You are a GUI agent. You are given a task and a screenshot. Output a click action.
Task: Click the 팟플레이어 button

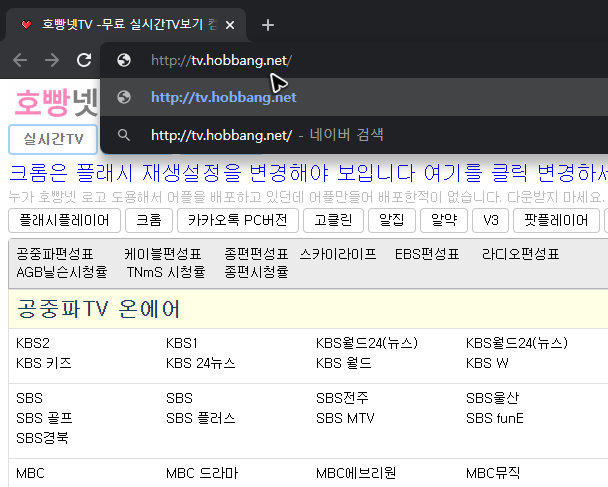pos(556,220)
